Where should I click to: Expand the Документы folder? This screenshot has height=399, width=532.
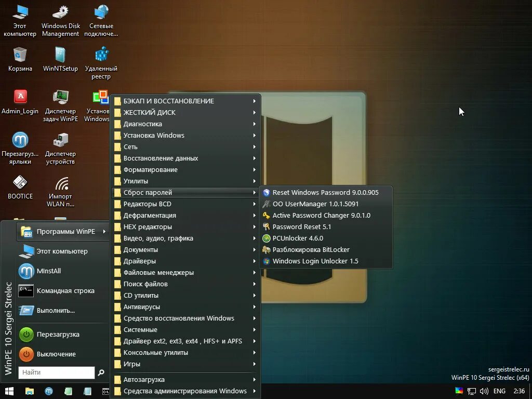pos(185,250)
